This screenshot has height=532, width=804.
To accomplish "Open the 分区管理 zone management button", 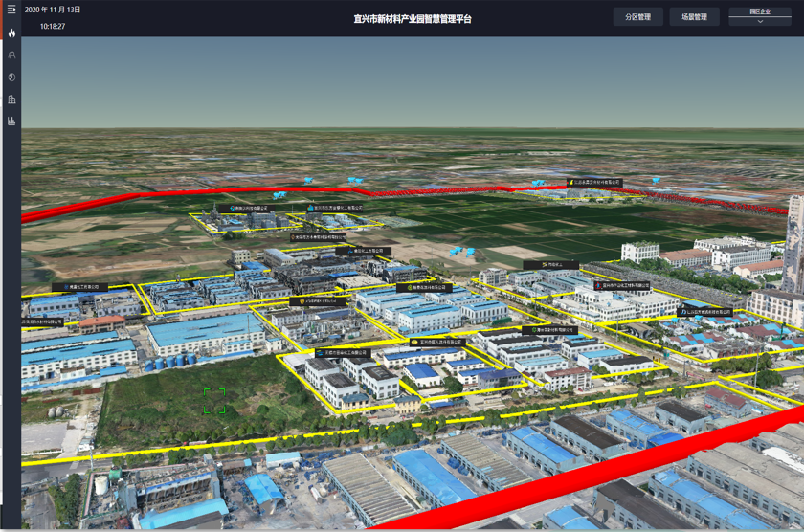I will [637, 17].
